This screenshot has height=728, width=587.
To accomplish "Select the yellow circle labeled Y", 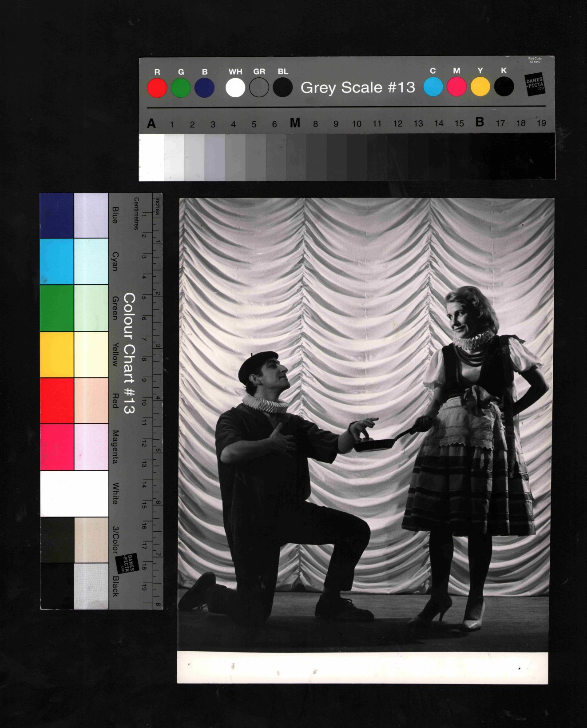I will coord(480,87).
